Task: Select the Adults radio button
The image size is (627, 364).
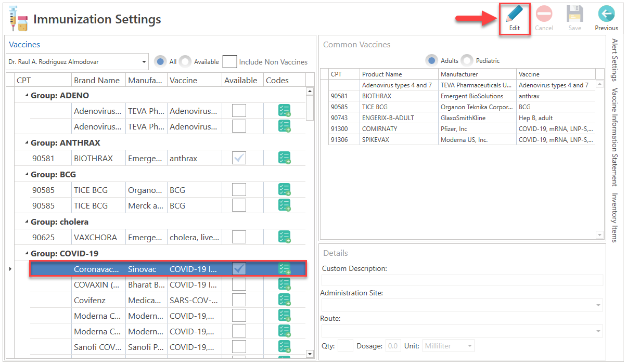Action: coord(432,60)
